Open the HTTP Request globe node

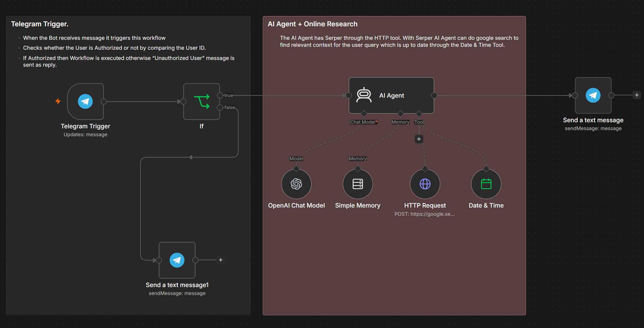coord(425,184)
